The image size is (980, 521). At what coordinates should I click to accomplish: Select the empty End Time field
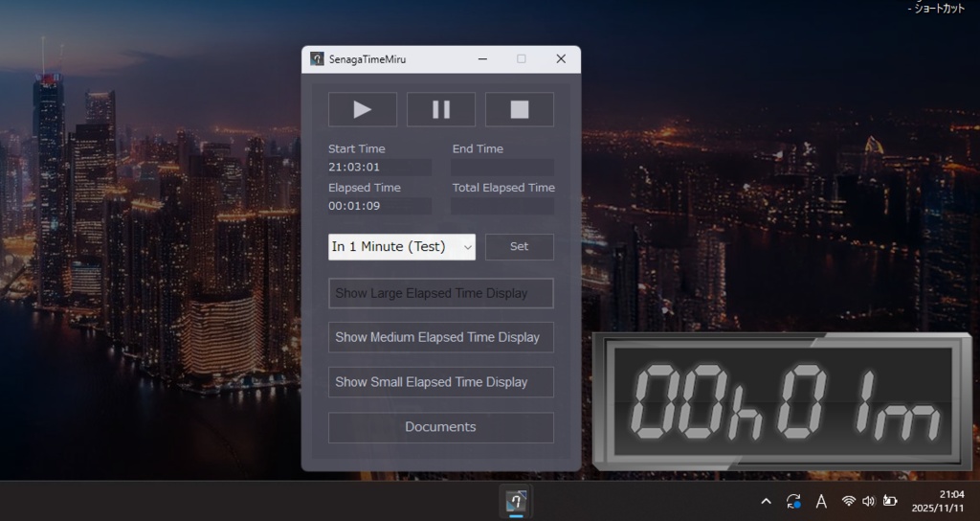point(502,167)
